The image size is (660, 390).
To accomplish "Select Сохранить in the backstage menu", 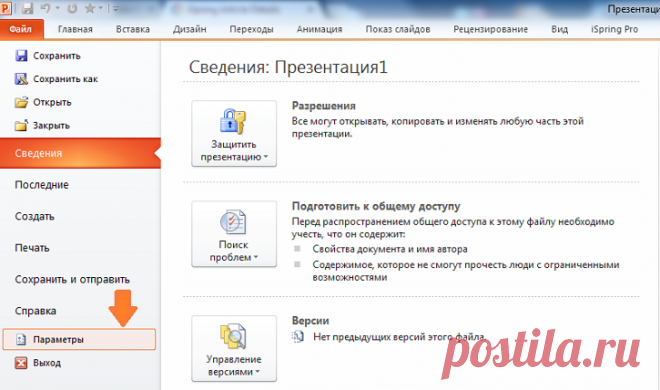I will [56, 56].
